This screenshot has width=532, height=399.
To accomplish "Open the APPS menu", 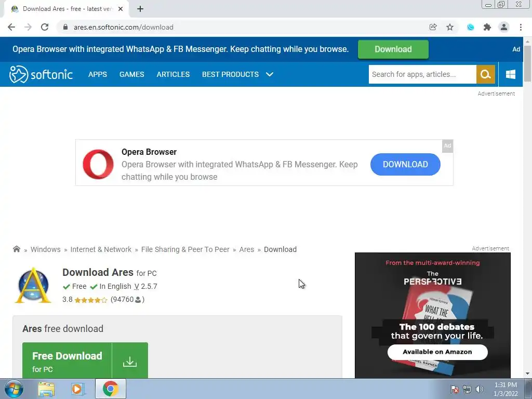I will (97, 74).
